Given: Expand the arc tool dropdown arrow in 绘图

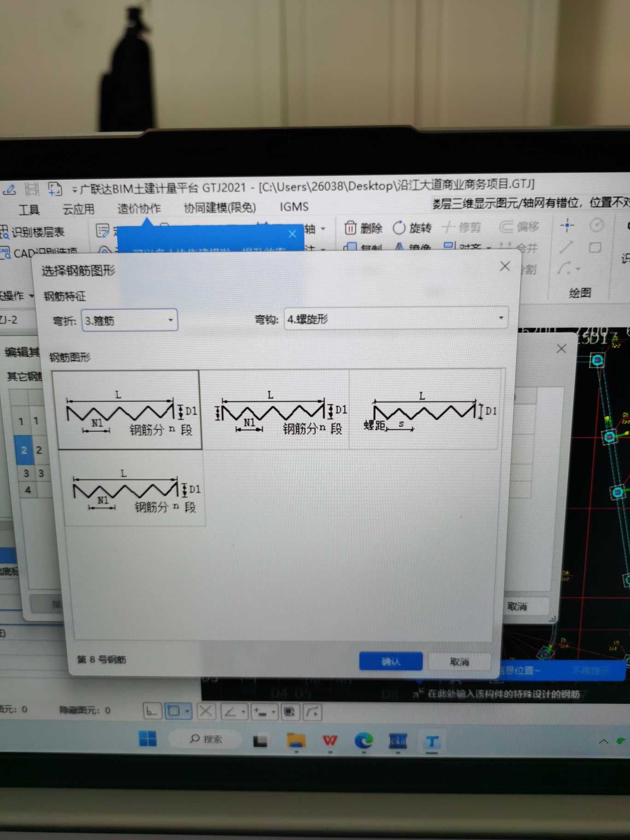Looking at the screenshot, I should pos(577,268).
